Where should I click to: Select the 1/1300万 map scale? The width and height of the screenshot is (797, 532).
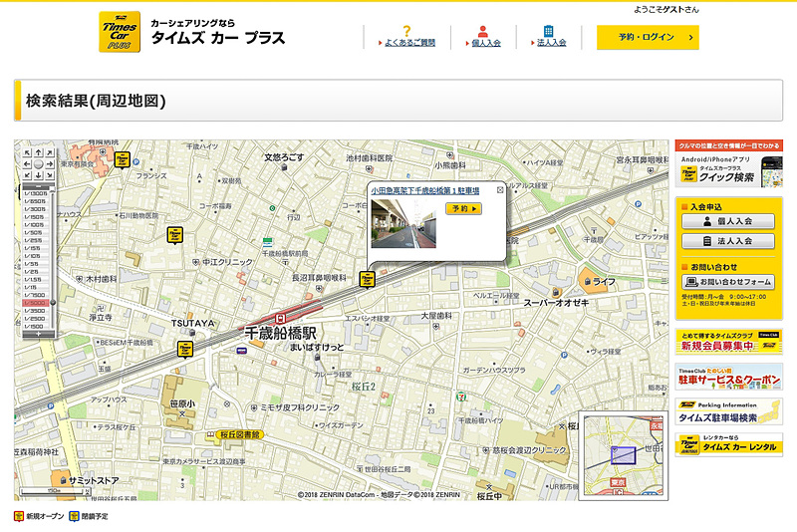tap(36, 193)
